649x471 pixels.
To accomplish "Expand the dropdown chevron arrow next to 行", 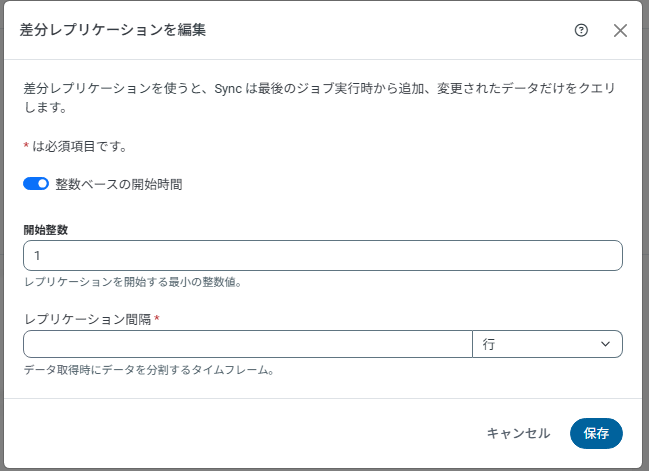I will tap(605, 344).
